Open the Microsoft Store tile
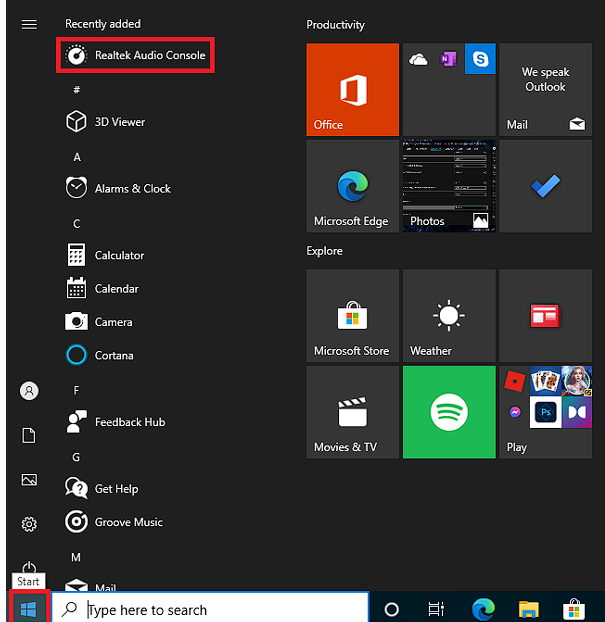605x622 pixels. pyautogui.click(x=352, y=316)
